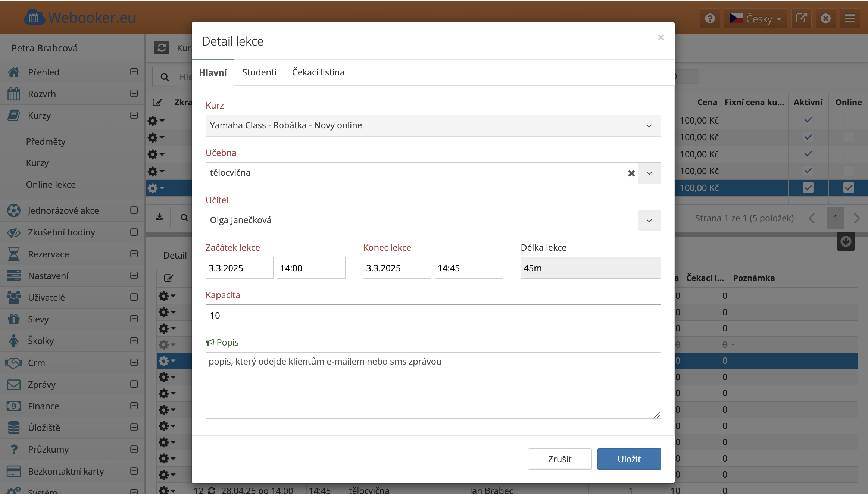
Task: Click the dark down-arrow circle button
Action: pos(846,241)
